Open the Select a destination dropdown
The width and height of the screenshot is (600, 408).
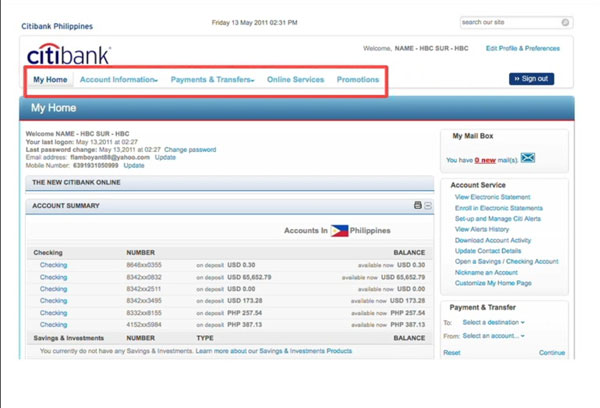click(493, 322)
